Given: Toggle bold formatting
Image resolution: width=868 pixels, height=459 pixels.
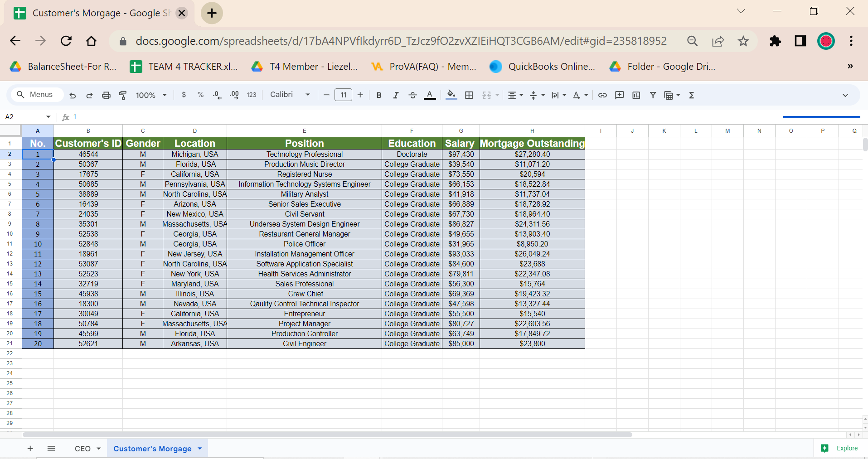Looking at the screenshot, I should 379,95.
